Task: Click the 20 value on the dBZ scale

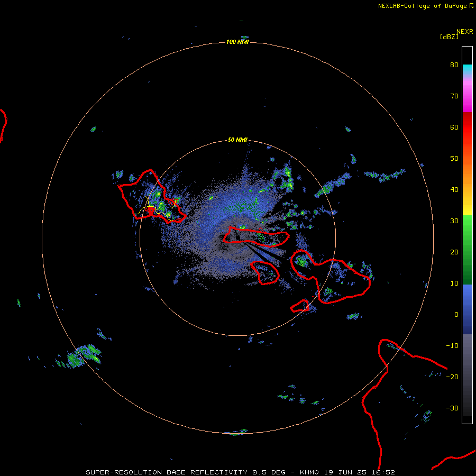Action: click(x=454, y=252)
